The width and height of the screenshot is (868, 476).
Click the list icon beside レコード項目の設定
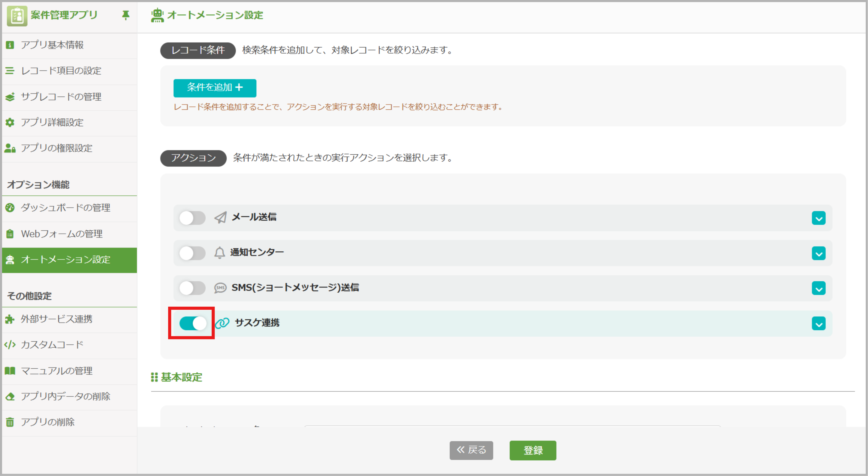10,71
